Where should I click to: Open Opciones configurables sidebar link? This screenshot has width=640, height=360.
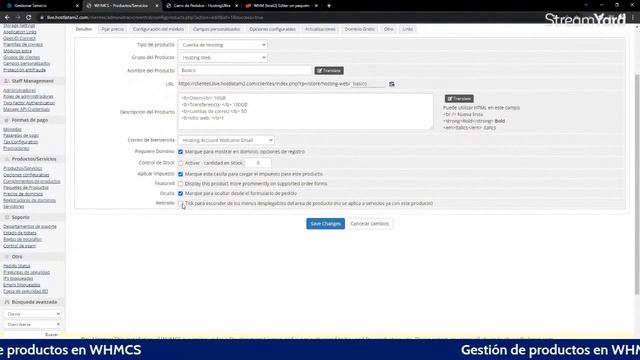(26, 175)
